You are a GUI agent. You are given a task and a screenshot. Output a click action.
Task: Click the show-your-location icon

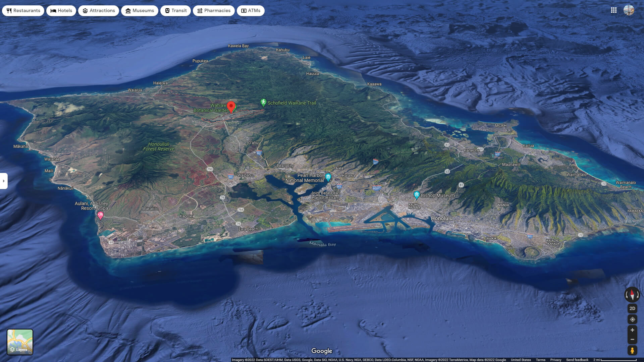632,319
